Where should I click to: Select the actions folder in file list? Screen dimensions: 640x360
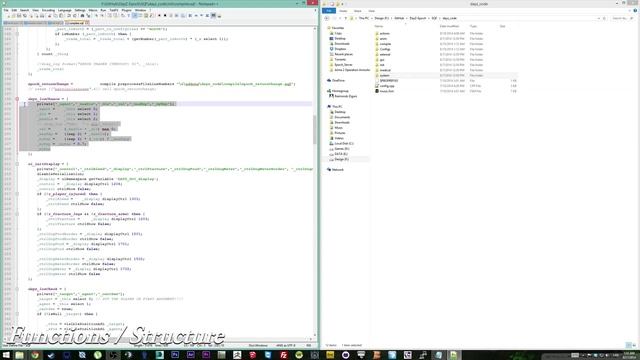tap(384, 33)
